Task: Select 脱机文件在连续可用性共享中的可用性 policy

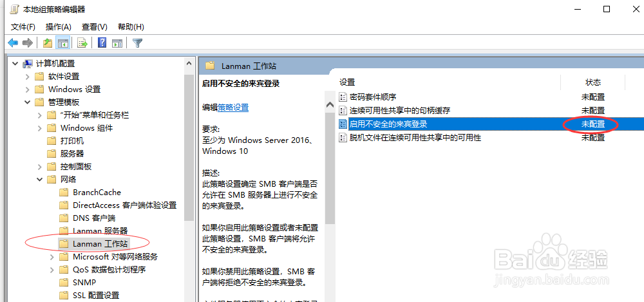Action: (415, 137)
